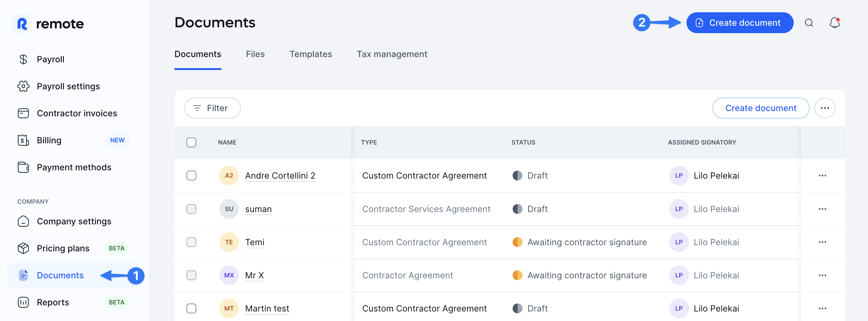Image resolution: width=868 pixels, height=321 pixels.
Task: Open the Mr X document link
Action: click(x=254, y=275)
